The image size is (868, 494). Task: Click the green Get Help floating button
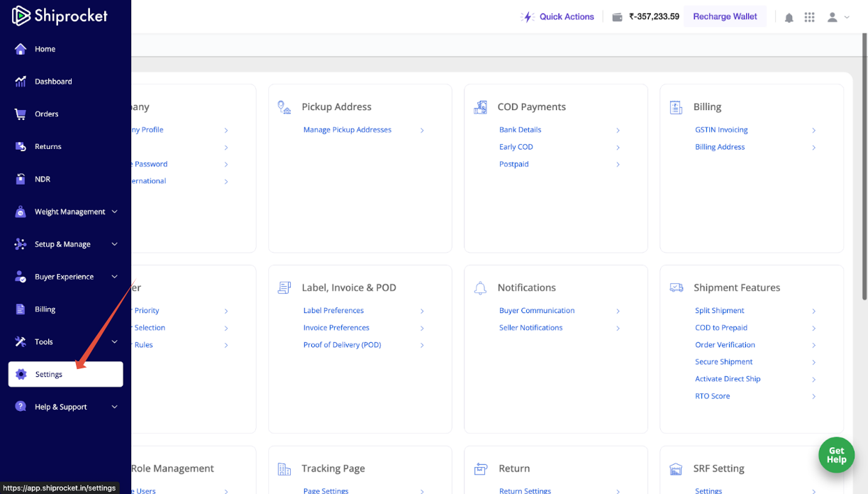[x=836, y=455]
